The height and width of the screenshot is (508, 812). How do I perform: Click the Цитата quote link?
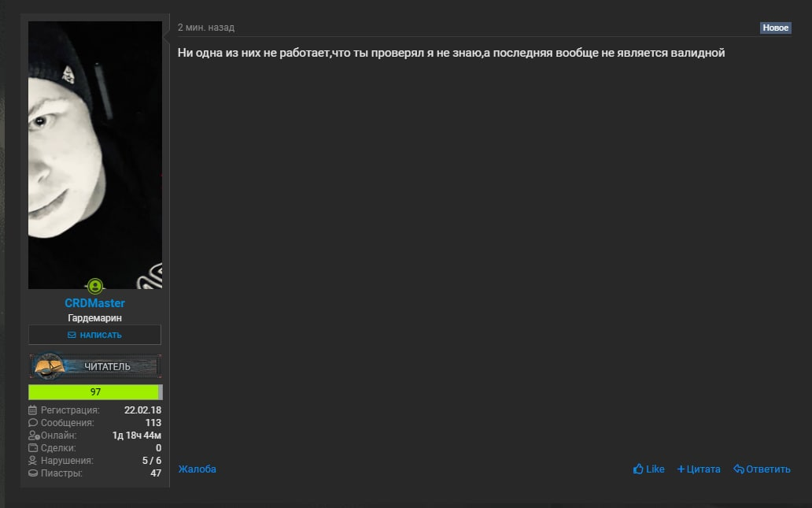tap(703, 469)
